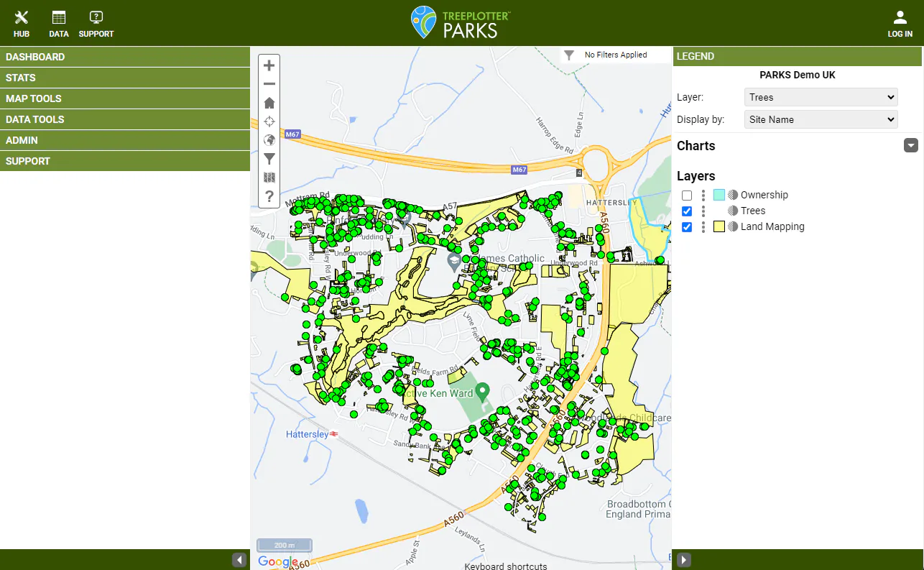This screenshot has height=570, width=924.
Task: Click the LOG IN button
Action: tap(900, 22)
